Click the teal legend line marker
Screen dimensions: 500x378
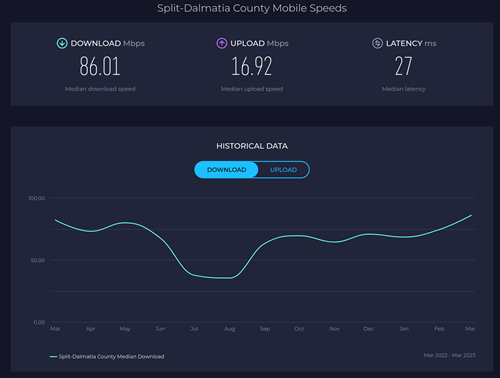coord(53,357)
